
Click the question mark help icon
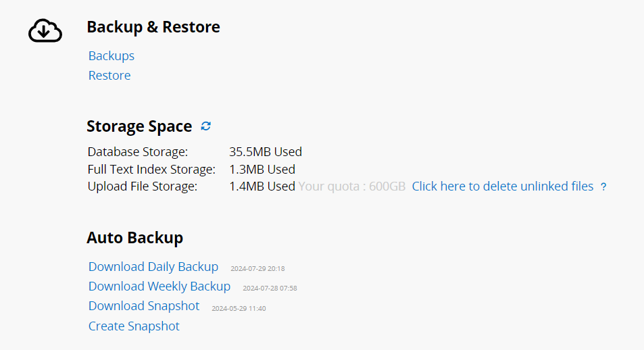[603, 187]
